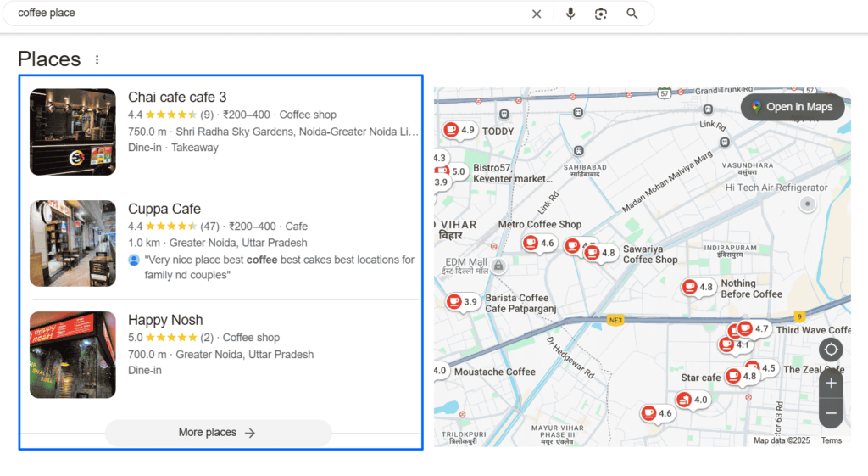Viewport: 868px width, 476px height.
Task: Zoom in on map with plus button
Action: pyautogui.click(x=831, y=383)
